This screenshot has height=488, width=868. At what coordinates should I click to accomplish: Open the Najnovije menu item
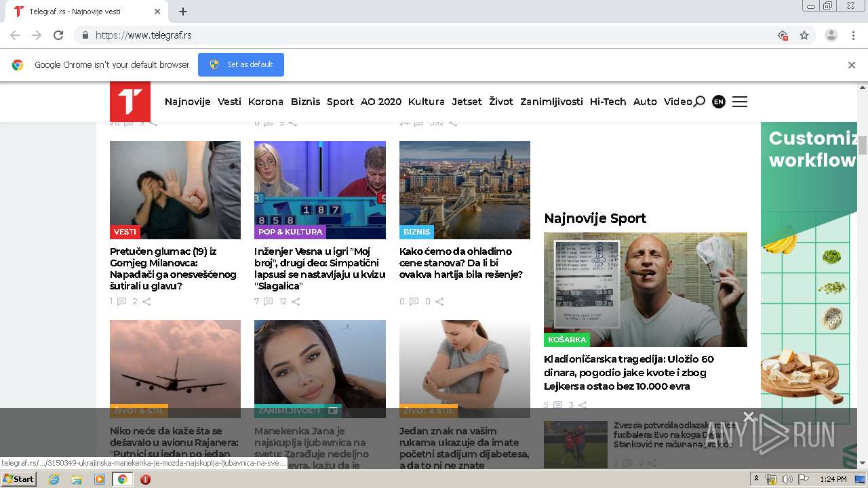(188, 102)
